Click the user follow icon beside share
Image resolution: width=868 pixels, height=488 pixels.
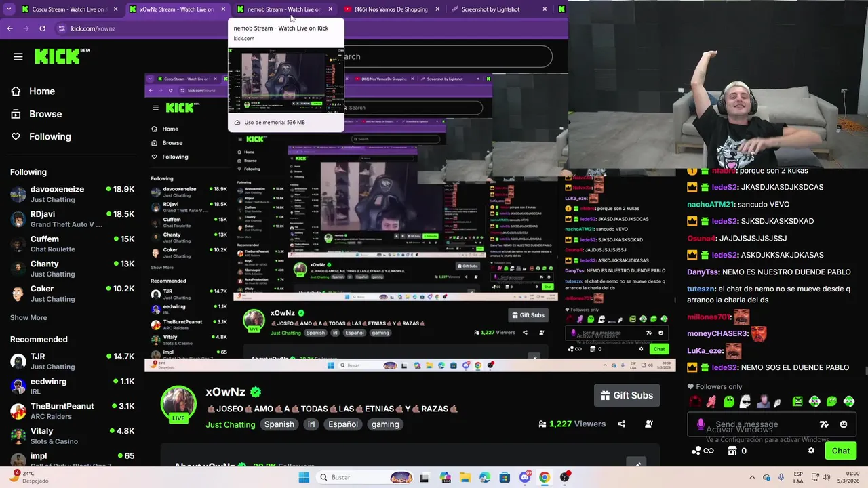click(x=649, y=424)
